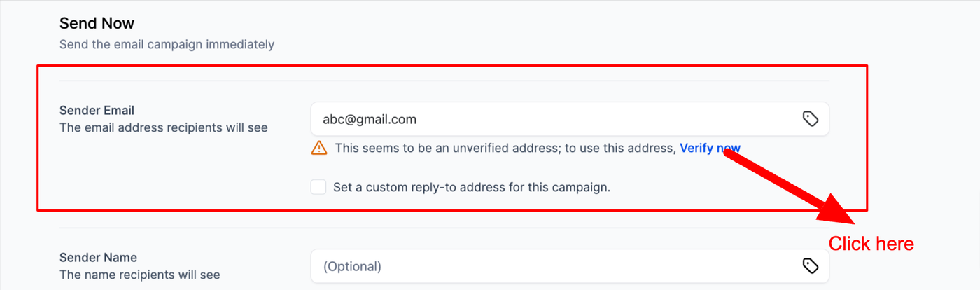Click the red "Click here" annotation text
The width and height of the screenshot is (980, 290).
(871, 244)
